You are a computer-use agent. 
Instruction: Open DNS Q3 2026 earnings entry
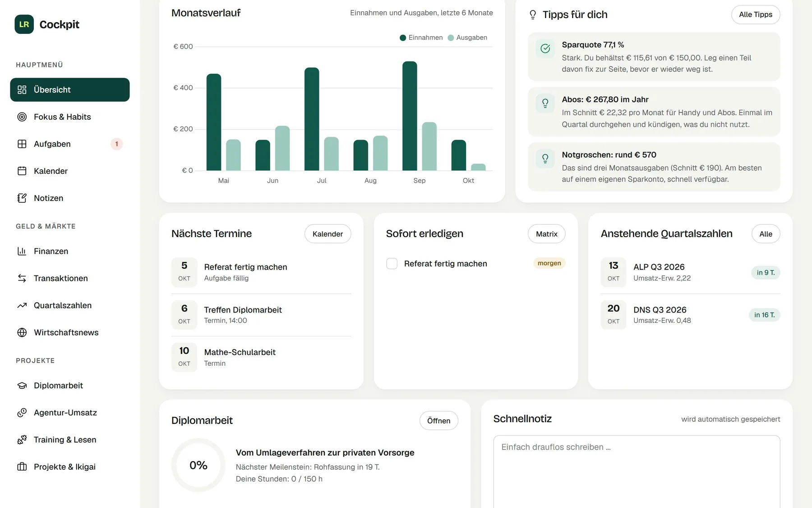(690, 315)
